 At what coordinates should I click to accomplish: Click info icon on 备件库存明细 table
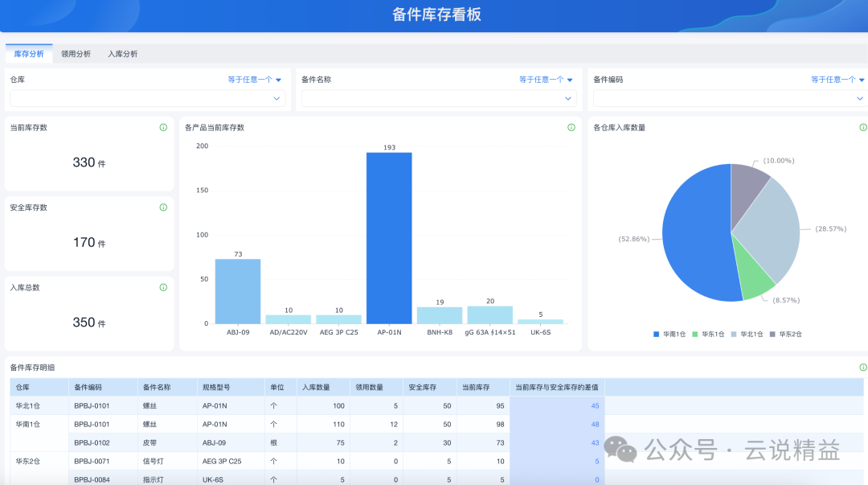[863, 367]
